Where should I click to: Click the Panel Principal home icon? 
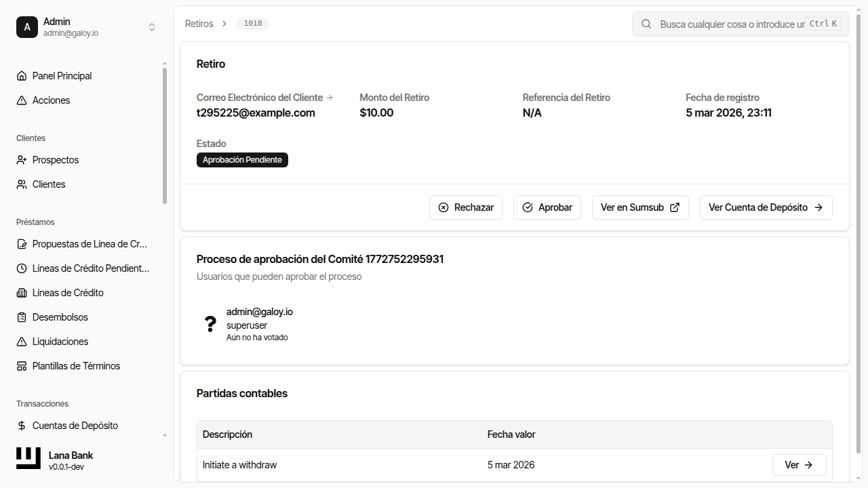(x=22, y=76)
